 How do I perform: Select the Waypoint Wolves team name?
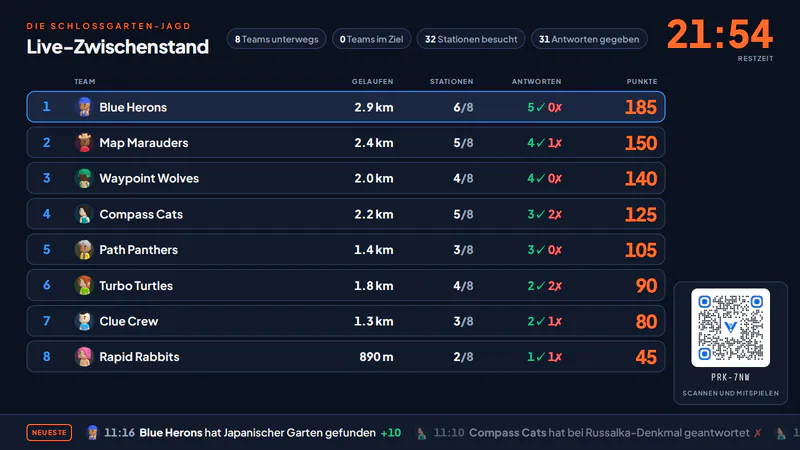149,179
